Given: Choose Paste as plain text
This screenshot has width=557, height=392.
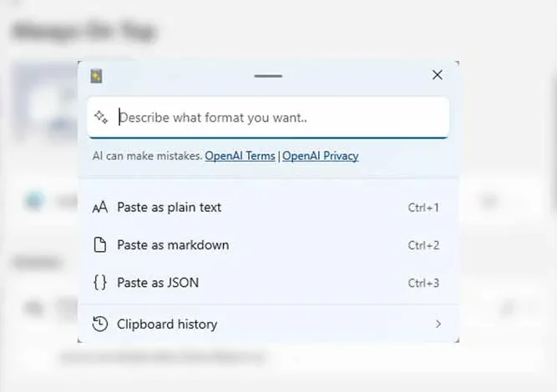Looking at the screenshot, I should (x=268, y=207).
